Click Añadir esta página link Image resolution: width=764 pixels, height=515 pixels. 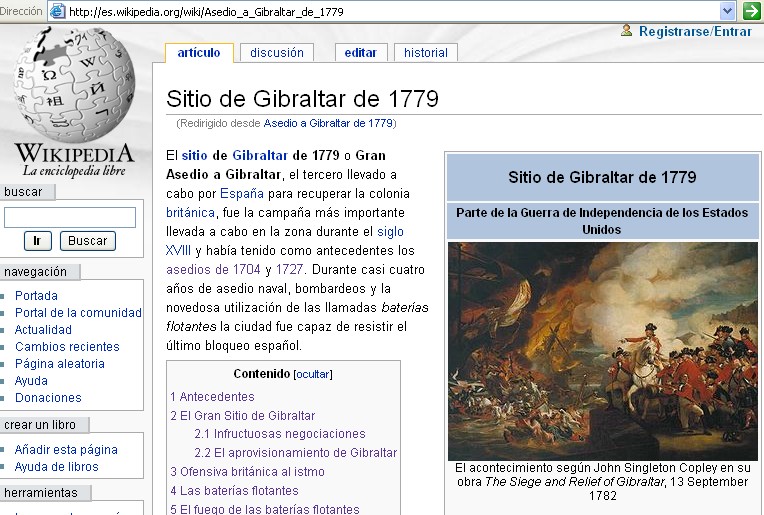pos(66,450)
